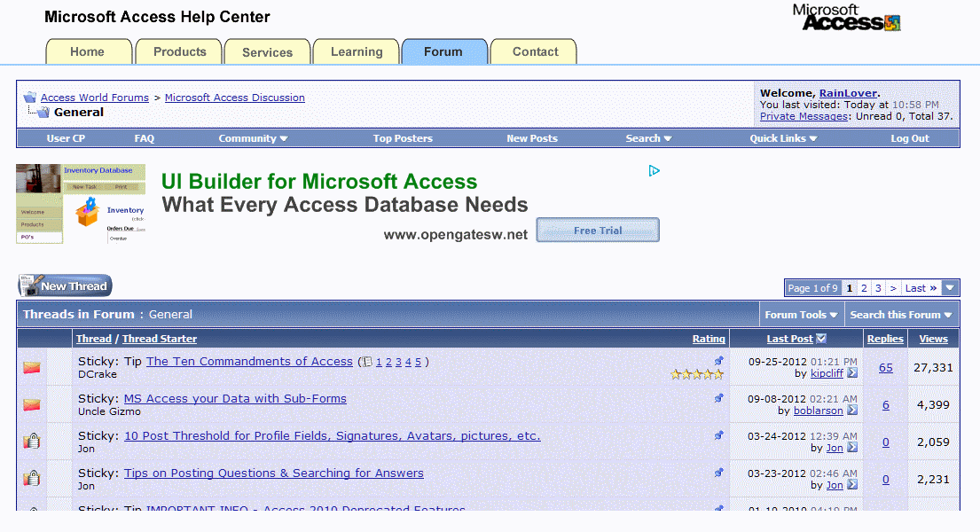
Task: Go to the Learning tab
Action: [357, 52]
